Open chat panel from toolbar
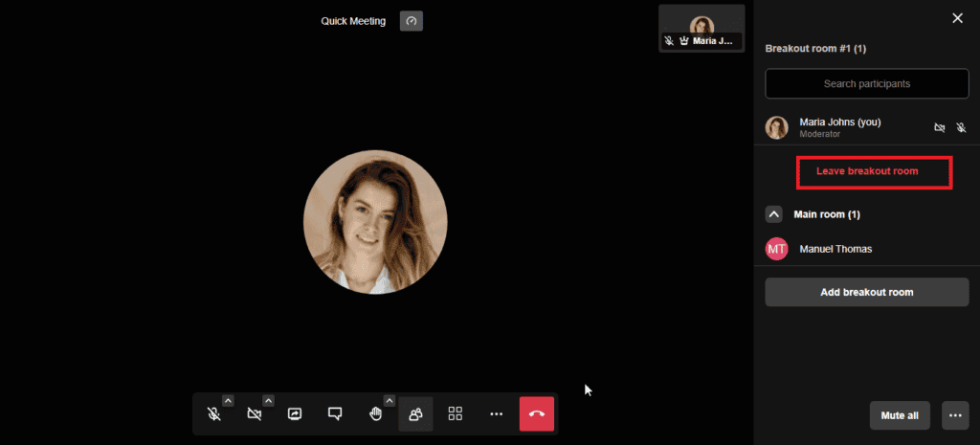Screen dimensions: 980x445 click(x=335, y=413)
